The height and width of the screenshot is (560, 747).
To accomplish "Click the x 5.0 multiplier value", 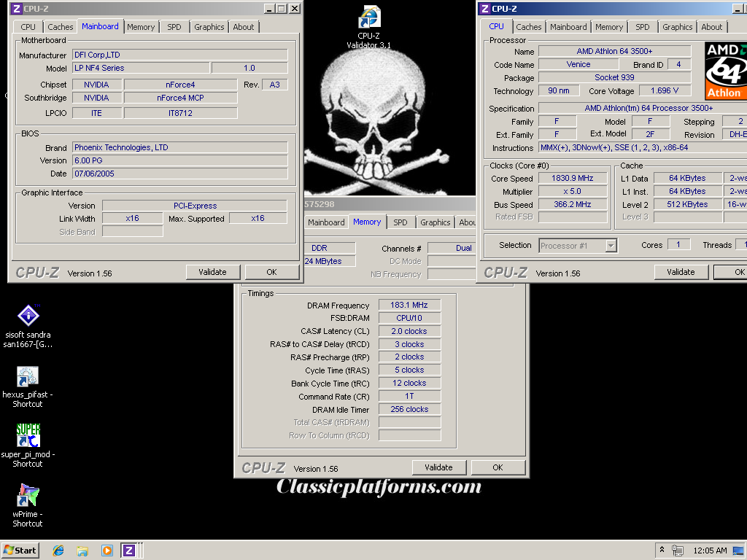I will point(573,192).
